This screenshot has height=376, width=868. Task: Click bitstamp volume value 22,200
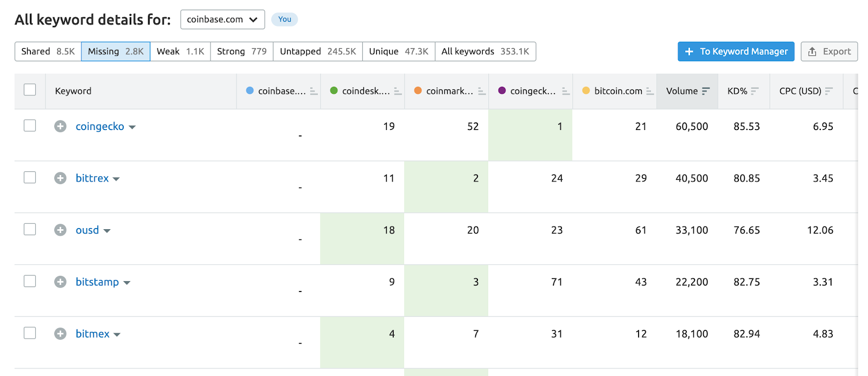tap(692, 282)
